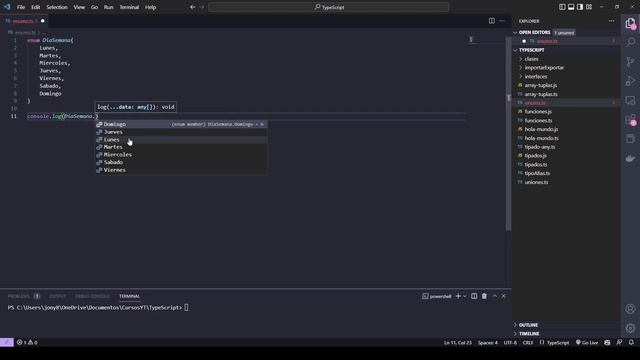Maximize terminal panel with chevron
This screenshot has height=360, width=640.
pyautogui.click(x=495, y=296)
